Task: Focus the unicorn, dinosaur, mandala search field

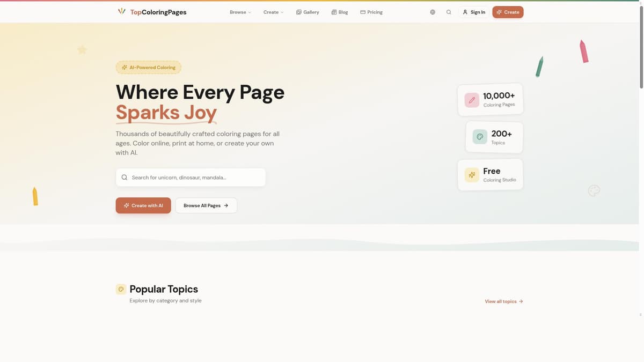Action: click(196, 178)
